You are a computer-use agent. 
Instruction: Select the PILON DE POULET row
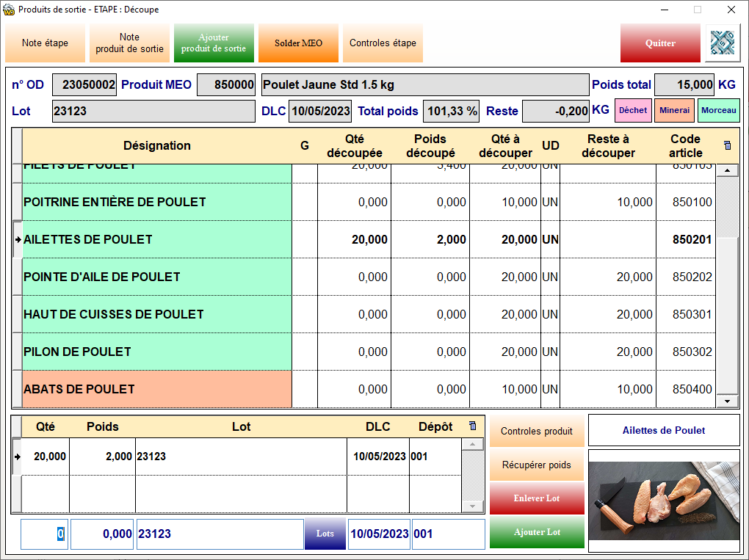pos(157,352)
